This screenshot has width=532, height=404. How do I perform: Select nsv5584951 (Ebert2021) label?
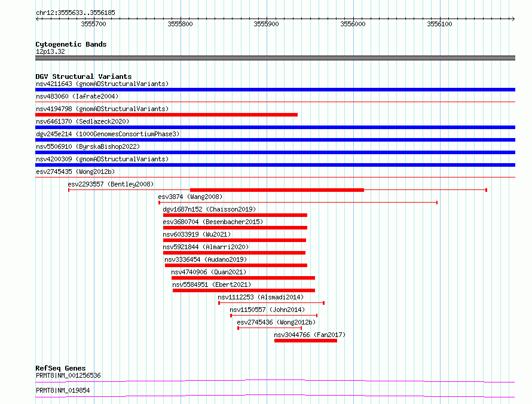(212, 284)
